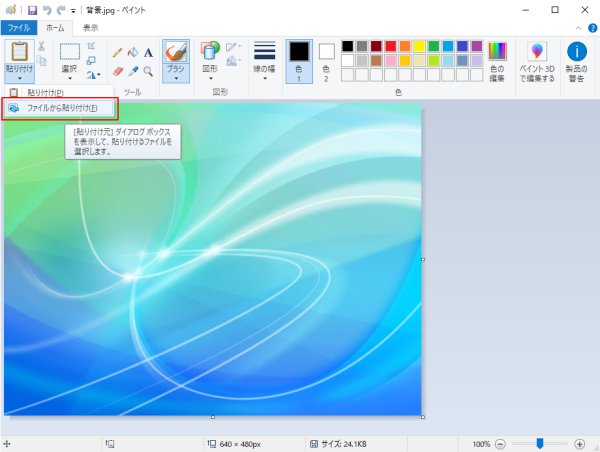Open the Quick Access Toolbar customize arrow

coord(73,11)
